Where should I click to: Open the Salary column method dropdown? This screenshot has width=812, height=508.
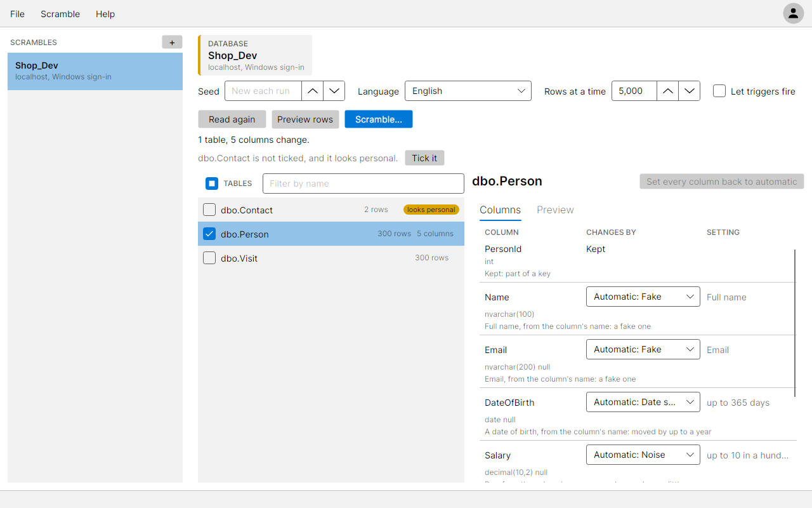tap(643, 455)
